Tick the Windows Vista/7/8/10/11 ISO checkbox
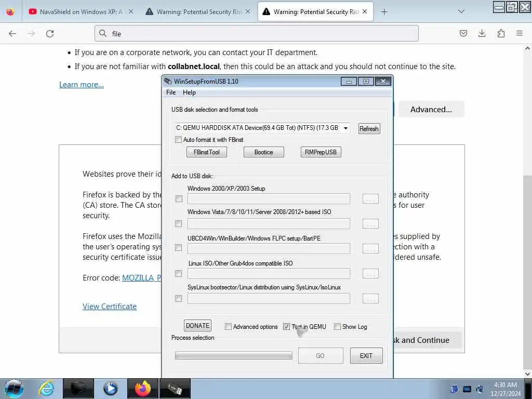532x399 pixels. click(x=179, y=223)
